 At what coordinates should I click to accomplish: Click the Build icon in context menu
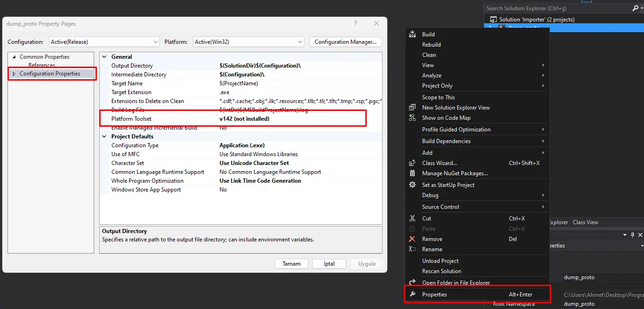coord(412,34)
